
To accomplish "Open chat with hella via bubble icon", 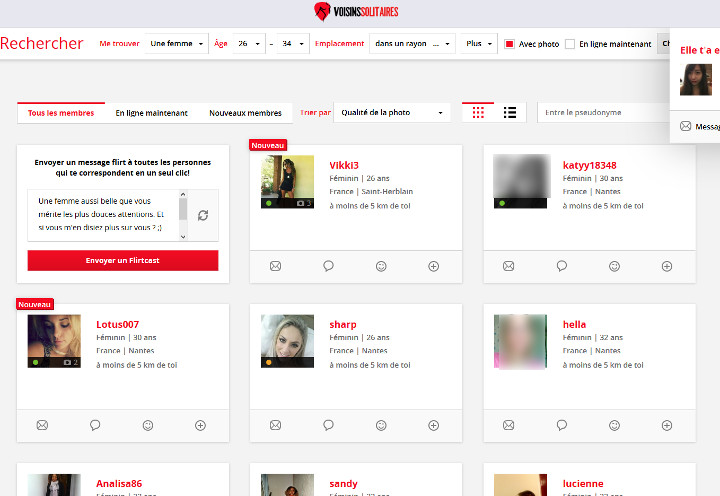I will pos(562,425).
